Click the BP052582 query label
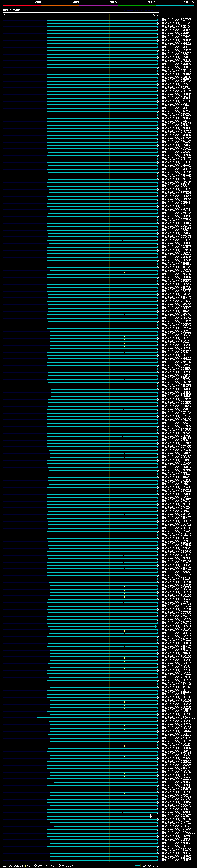The image size is (197, 868). pos(11,10)
